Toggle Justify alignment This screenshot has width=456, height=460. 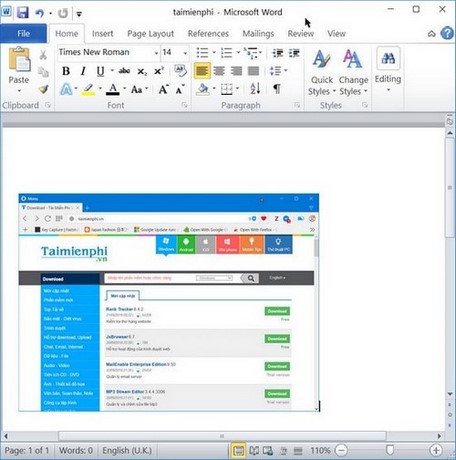click(253, 71)
